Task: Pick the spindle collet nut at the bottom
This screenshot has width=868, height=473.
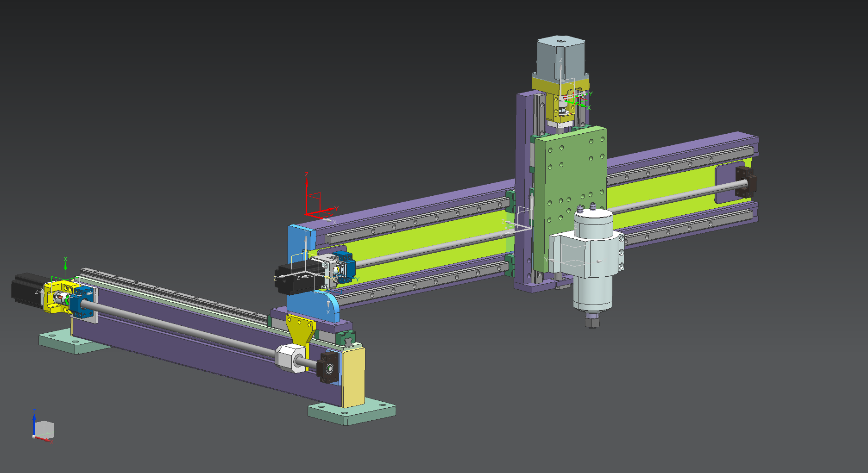Action: 592,320
